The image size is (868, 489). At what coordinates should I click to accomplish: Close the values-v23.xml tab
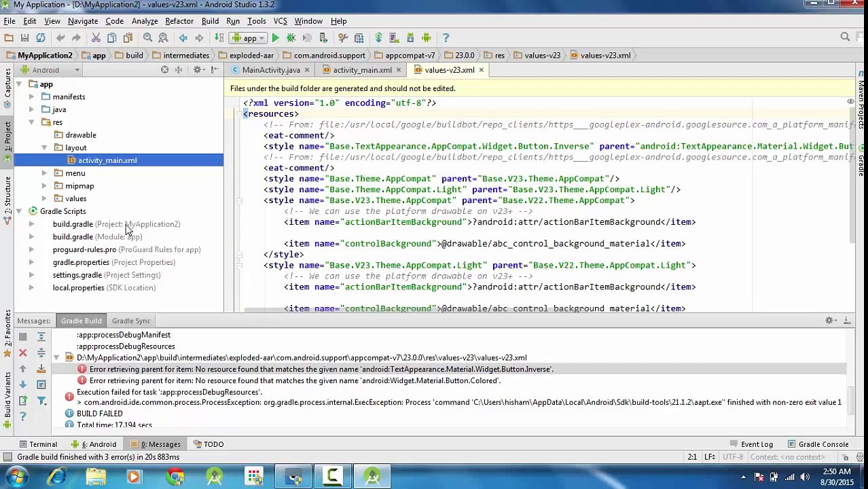pos(481,70)
